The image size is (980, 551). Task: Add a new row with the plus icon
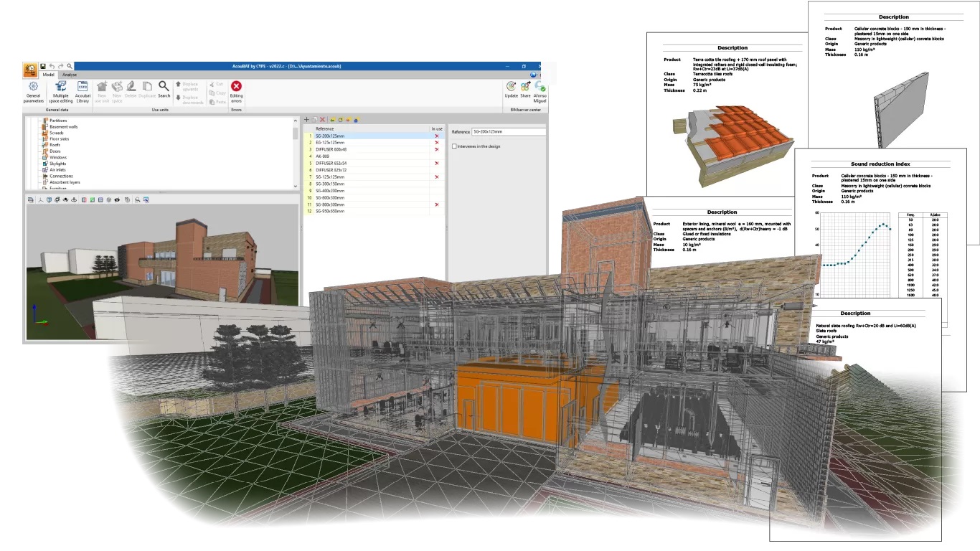pos(306,120)
